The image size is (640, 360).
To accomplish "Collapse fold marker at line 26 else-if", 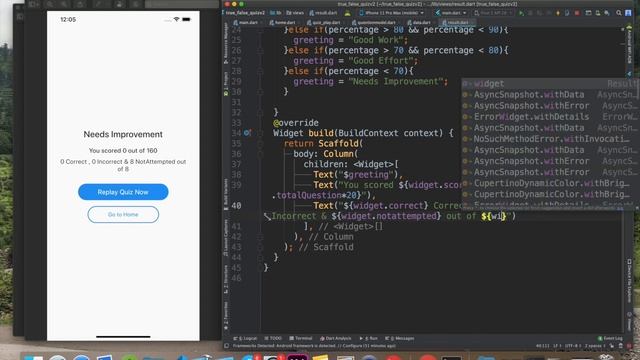I will [x=260, y=51].
